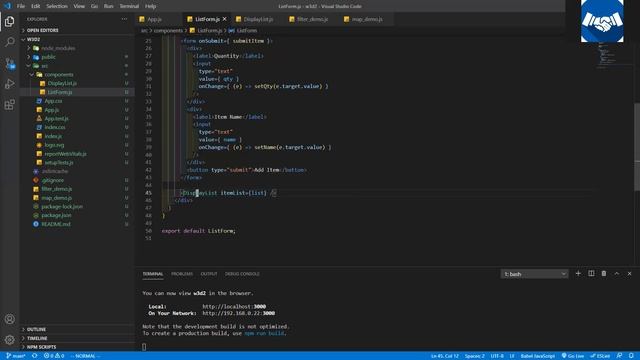This screenshot has height=360, width=640.
Task: Open the Source Control view
Action: tap(9, 63)
